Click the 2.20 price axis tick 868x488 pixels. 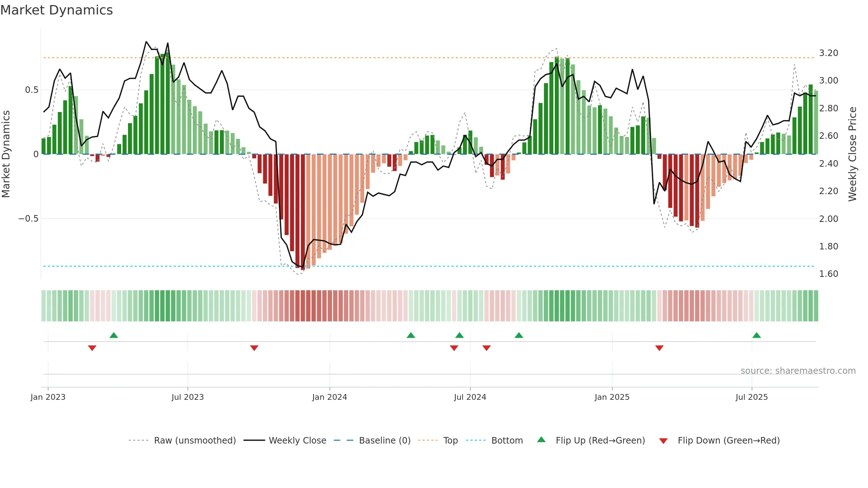tap(829, 191)
